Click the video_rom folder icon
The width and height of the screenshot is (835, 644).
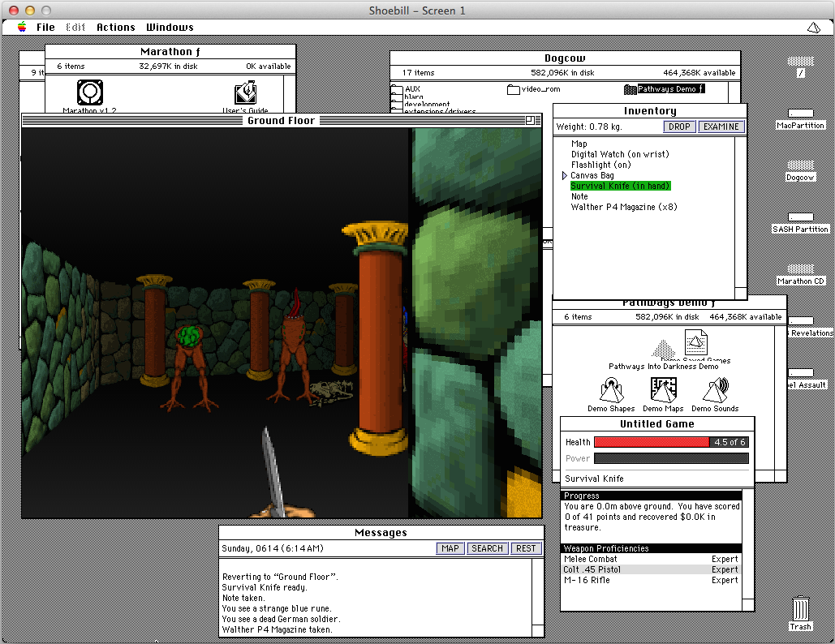click(x=514, y=89)
